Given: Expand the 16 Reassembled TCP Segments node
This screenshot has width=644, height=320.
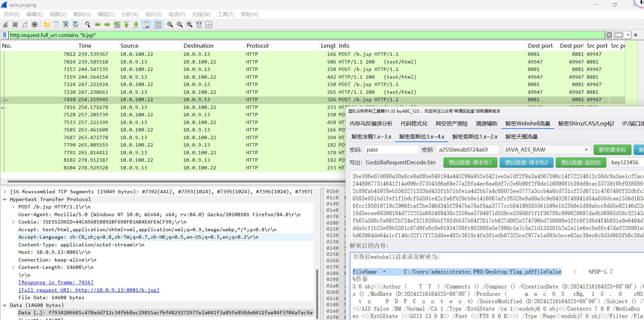Looking at the screenshot, I should (5, 192).
